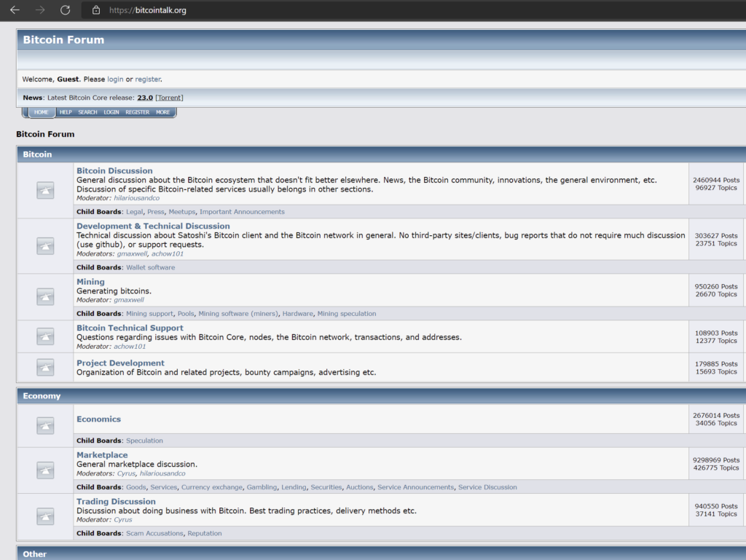The image size is (746, 560).
Task: Open the Scam Accusations child board
Action: click(154, 533)
